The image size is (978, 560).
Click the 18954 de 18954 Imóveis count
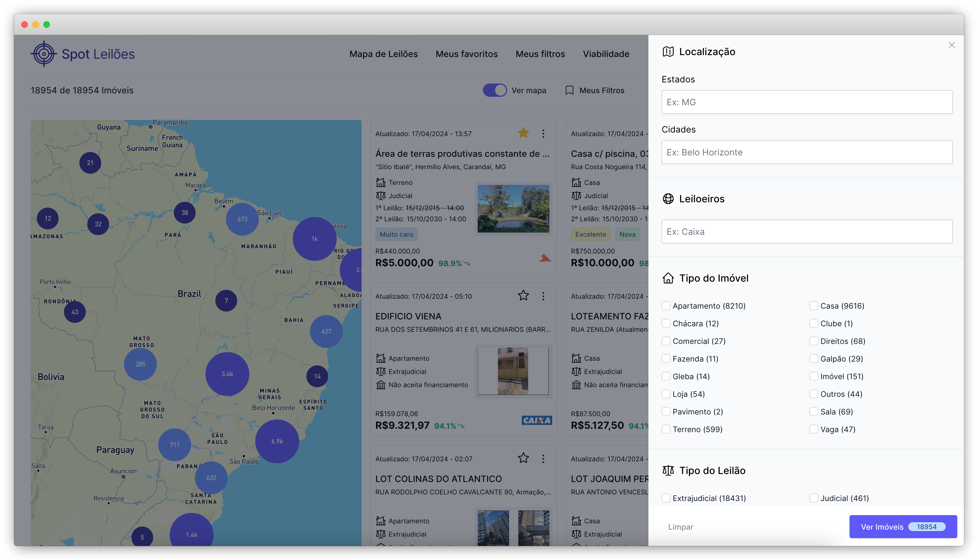[82, 90]
